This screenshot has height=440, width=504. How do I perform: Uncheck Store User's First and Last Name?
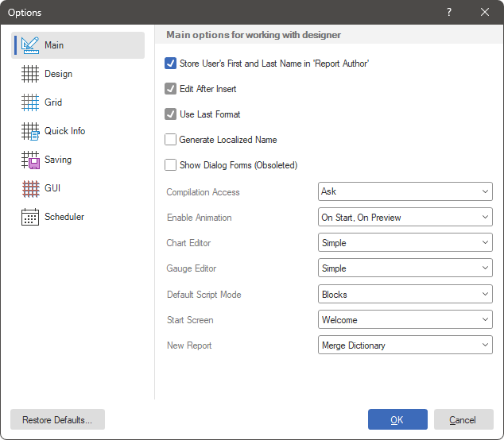coord(170,64)
